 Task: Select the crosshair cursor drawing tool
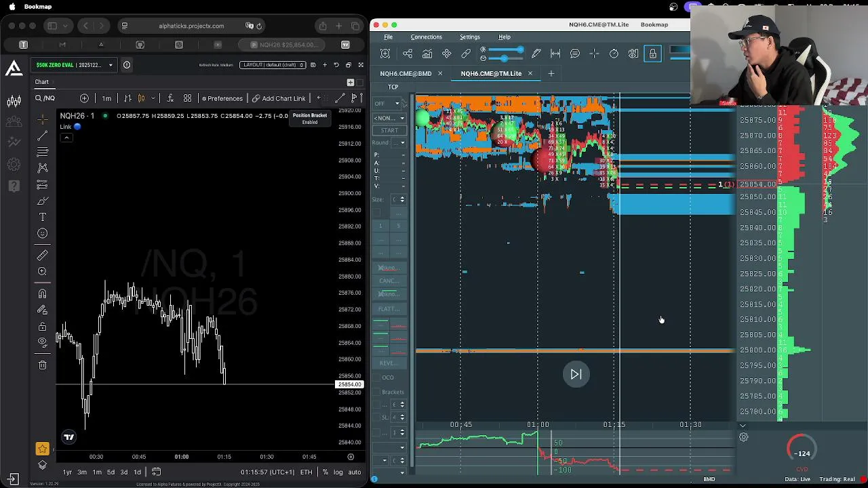coord(42,119)
